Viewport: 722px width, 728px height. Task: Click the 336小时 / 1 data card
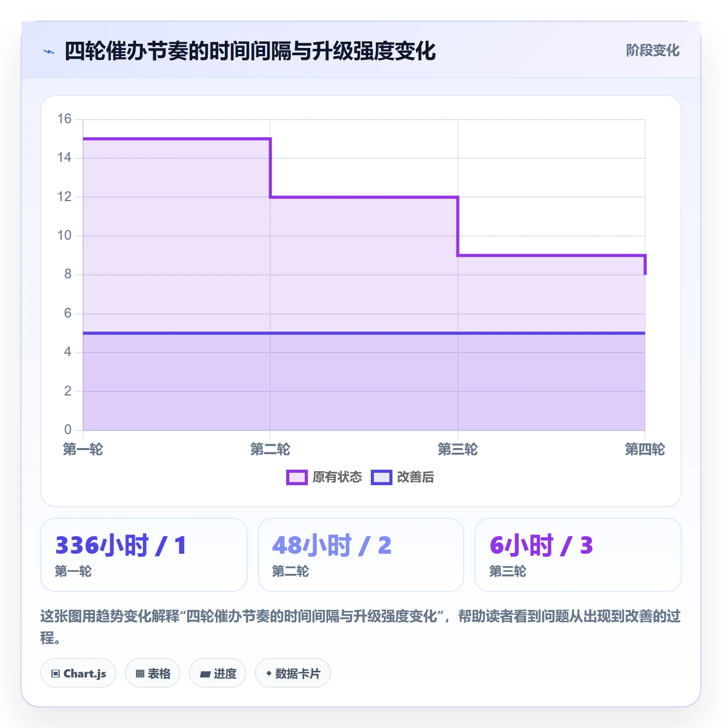(144, 555)
